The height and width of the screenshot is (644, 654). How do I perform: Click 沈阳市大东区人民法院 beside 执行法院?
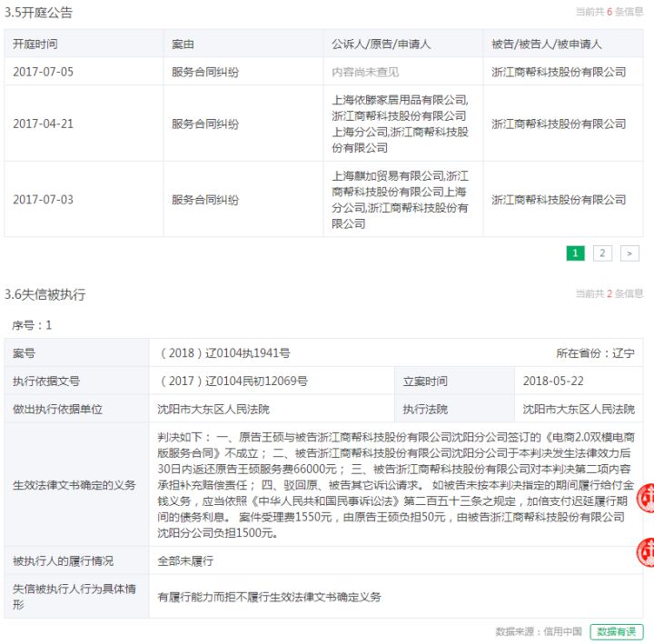click(579, 409)
